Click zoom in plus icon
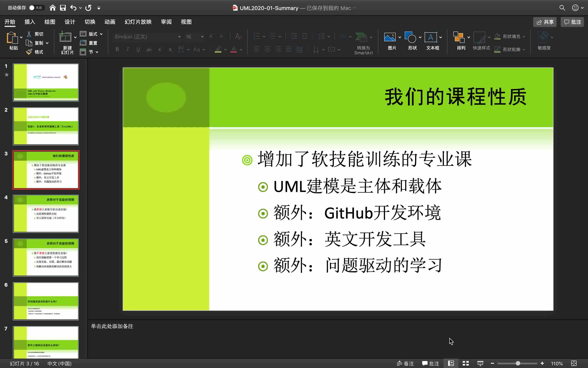Viewport: 588px width, 368px height. [542, 363]
